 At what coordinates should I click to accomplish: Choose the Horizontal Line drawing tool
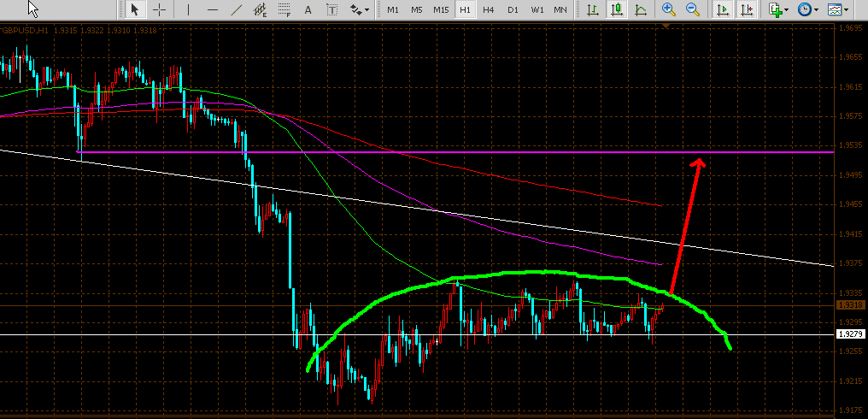click(x=212, y=9)
